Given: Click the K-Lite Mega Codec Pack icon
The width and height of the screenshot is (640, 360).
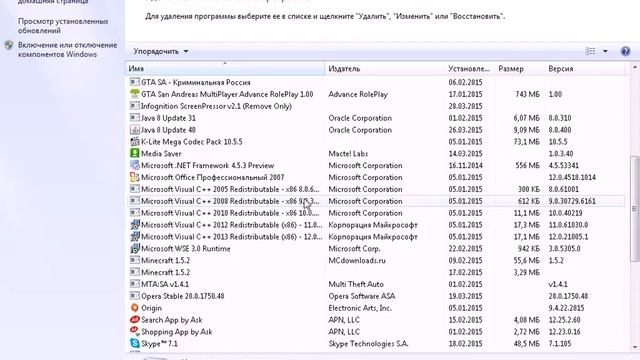Looking at the screenshot, I should 135,142.
